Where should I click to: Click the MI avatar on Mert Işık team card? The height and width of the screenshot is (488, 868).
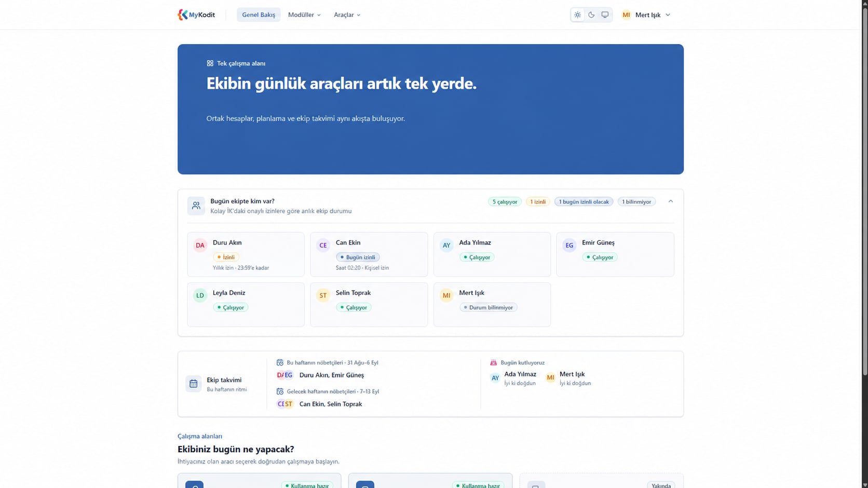point(446,295)
